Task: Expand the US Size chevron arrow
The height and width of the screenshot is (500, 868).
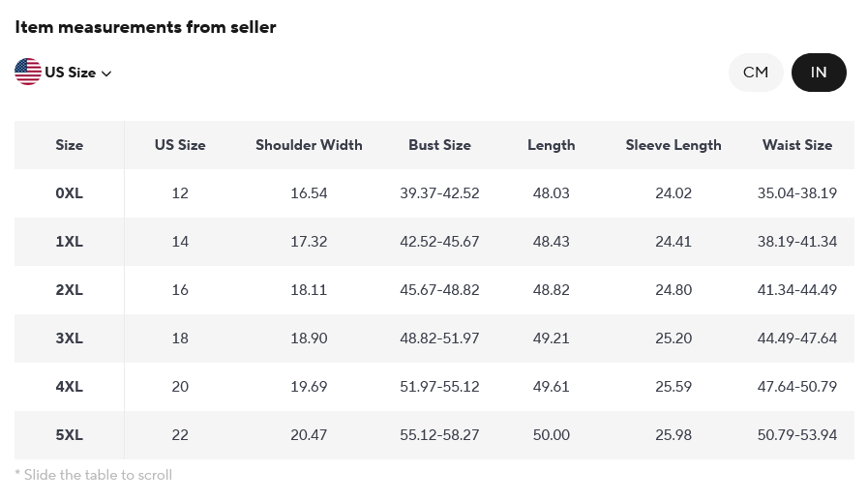Action: 106,74
